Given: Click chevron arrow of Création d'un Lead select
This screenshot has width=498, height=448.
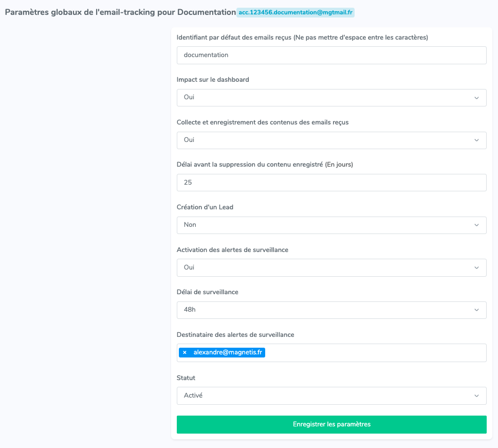Looking at the screenshot, I should [x=476, y=225].
